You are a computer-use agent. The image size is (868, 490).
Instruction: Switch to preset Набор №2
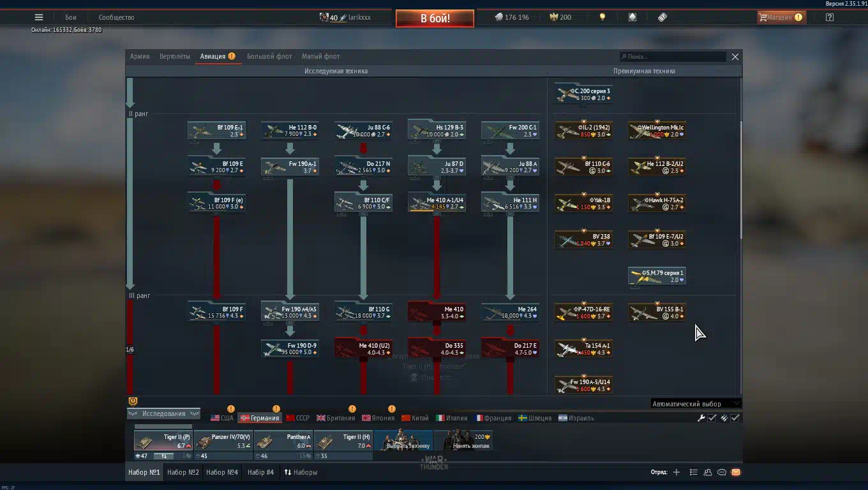[x=183, y=472]
